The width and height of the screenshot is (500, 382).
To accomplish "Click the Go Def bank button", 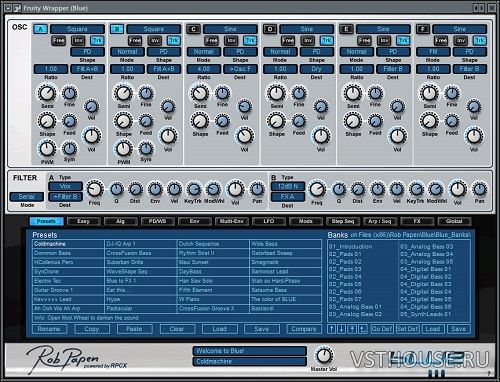I will pos(382,329).
